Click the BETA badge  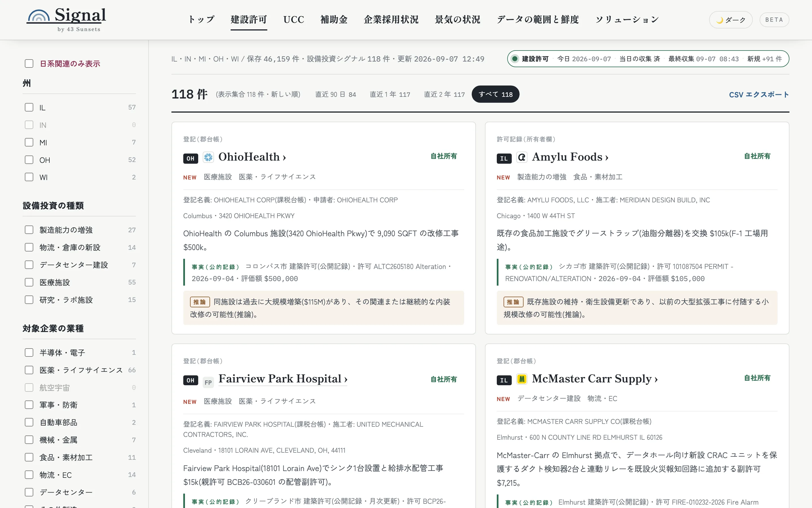(x=774, y=20)
